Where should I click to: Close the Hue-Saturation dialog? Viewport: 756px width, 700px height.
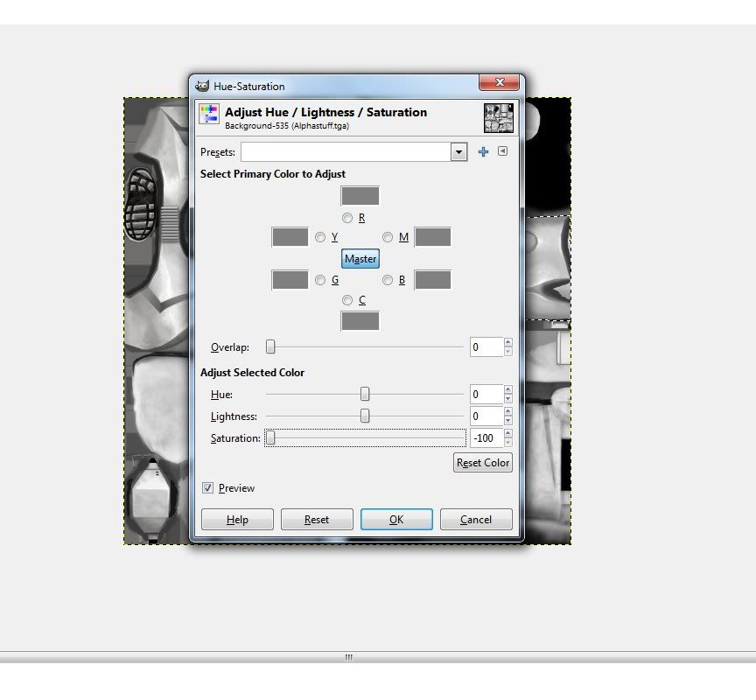499,82
